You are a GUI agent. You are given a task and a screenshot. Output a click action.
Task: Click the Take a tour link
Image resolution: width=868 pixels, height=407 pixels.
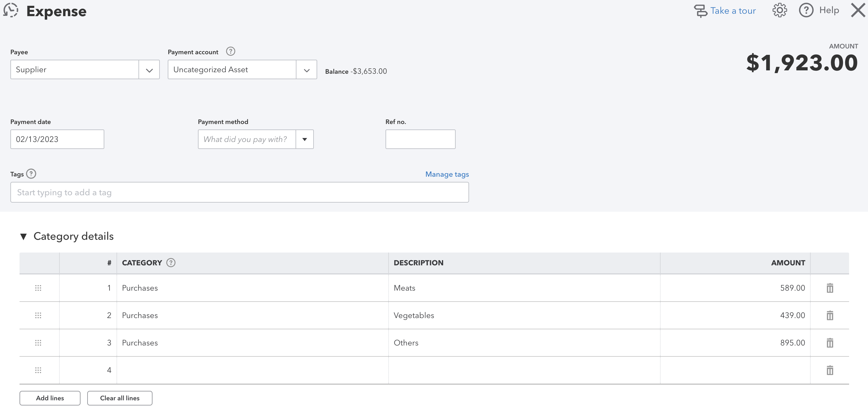[733, 11]
